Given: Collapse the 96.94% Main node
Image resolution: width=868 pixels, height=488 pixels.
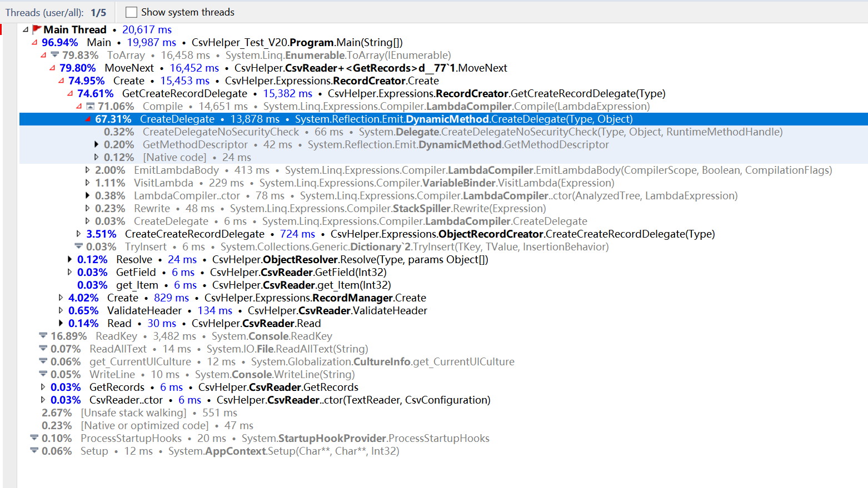Looking at the screenshot, I should pos(34,42).
